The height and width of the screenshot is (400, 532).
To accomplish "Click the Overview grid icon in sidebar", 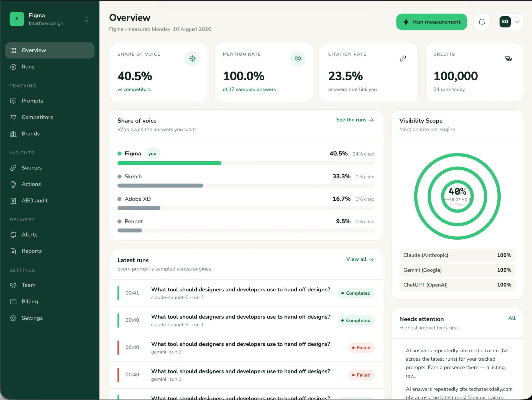I will [x=13, y=50].
